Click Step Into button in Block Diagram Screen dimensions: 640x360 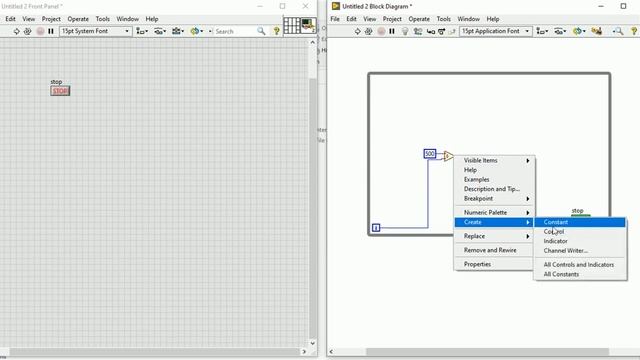pyautogui.click(x=431, y=31)
